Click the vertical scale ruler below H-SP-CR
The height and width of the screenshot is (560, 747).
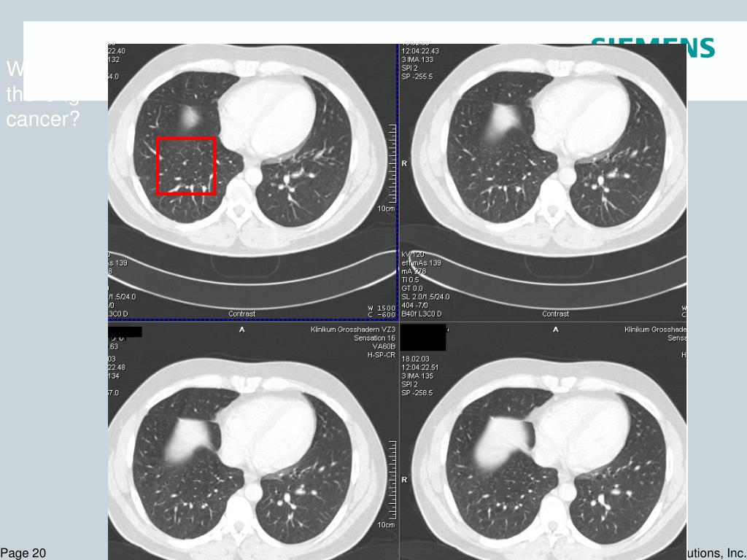[392, 480]
